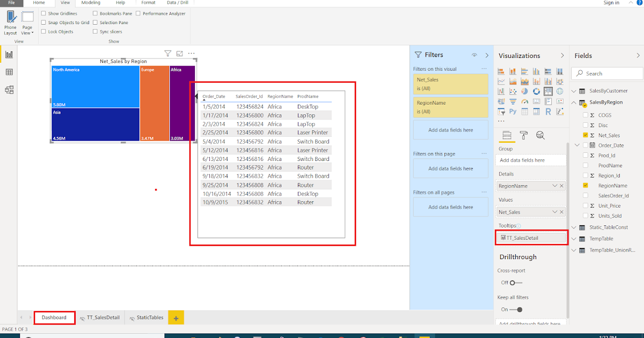Select the funnel chart visual icon
The height and width of the screenshot is (338, 644).
pos(513,101)
